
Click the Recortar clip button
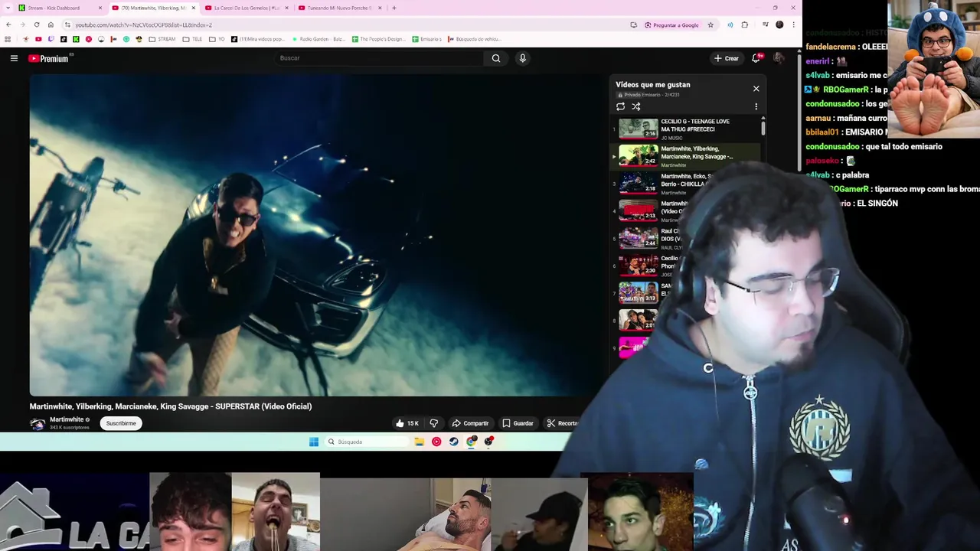click(x=562, y=423)
